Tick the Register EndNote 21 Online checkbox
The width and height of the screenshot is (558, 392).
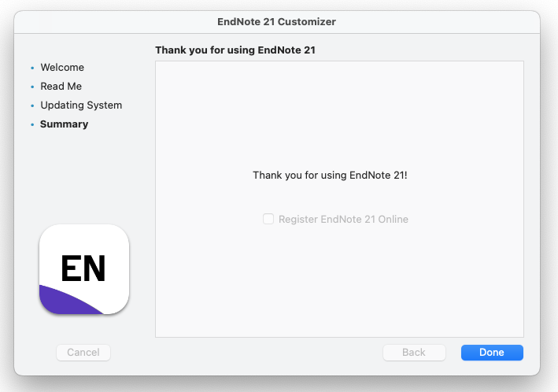pos(268,219)
